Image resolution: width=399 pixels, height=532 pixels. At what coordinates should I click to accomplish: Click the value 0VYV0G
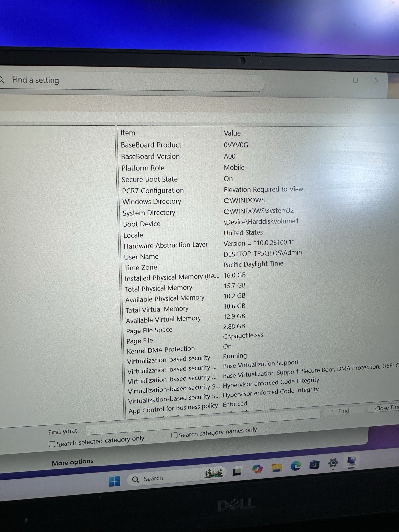[236, 145]
